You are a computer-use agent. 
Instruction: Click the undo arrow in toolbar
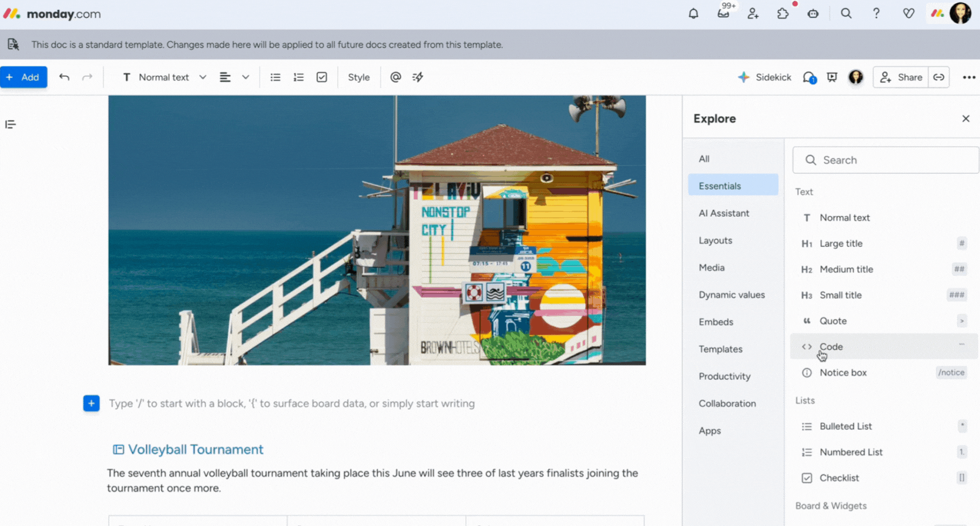pyautogui.click(x=64, y=77)
